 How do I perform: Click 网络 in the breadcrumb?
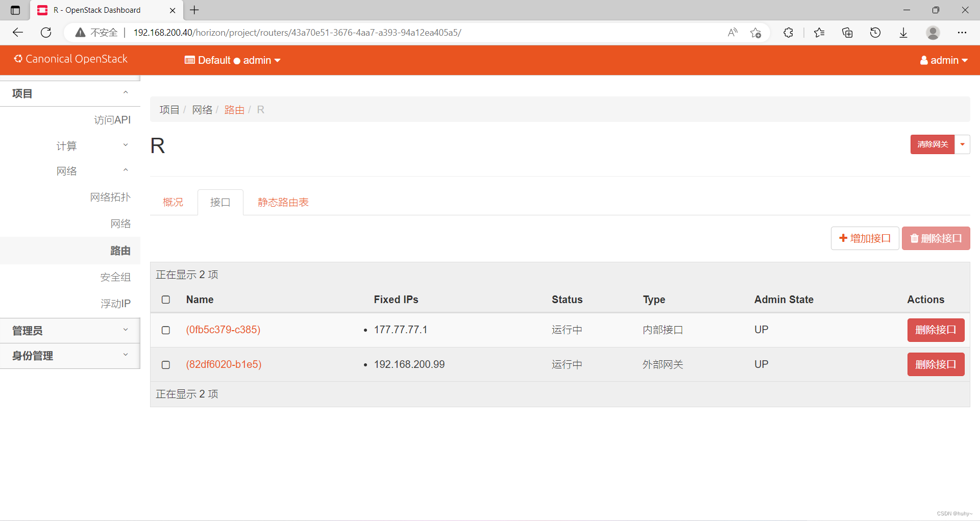pyautogui.click(x=202, y=110)
